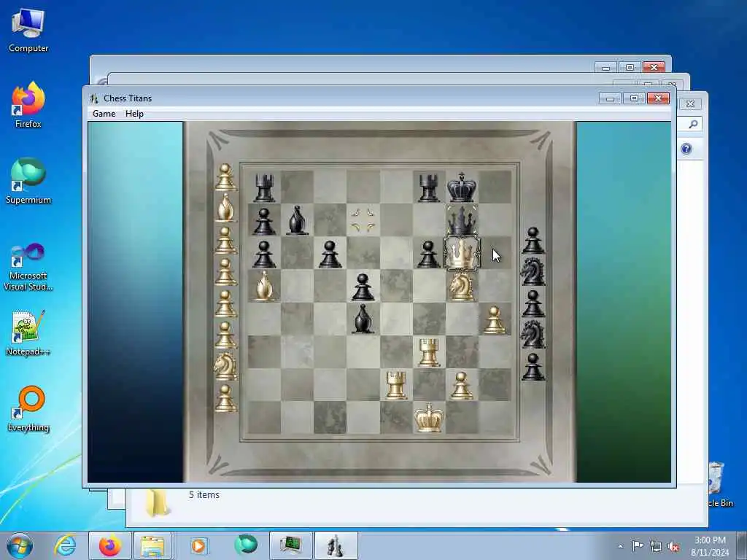This screenshot has width=747, height=560.
Task: Click the Chess Titans taskbar button
Action: 336,545
